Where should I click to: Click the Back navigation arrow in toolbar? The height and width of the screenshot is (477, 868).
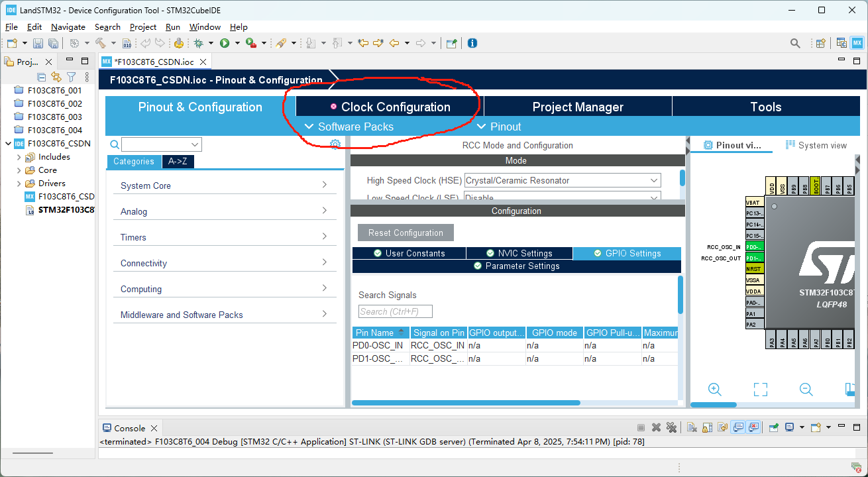[394, 43]
